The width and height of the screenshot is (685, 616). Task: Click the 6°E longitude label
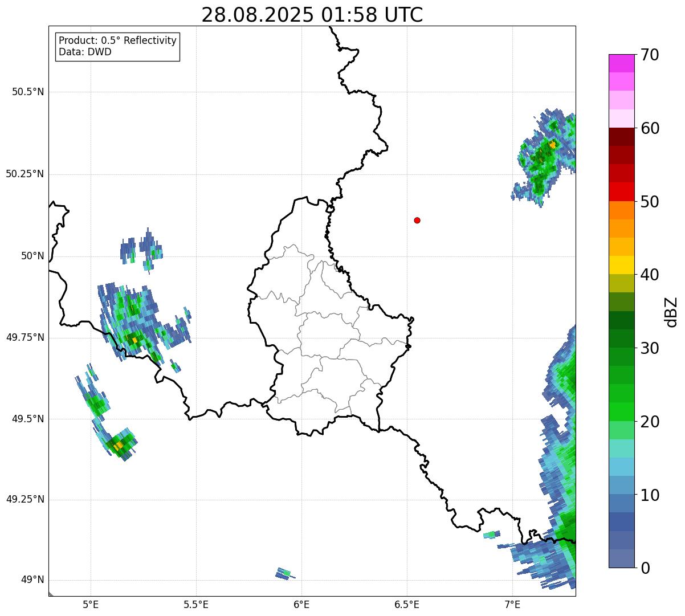(x=301, y=604)
